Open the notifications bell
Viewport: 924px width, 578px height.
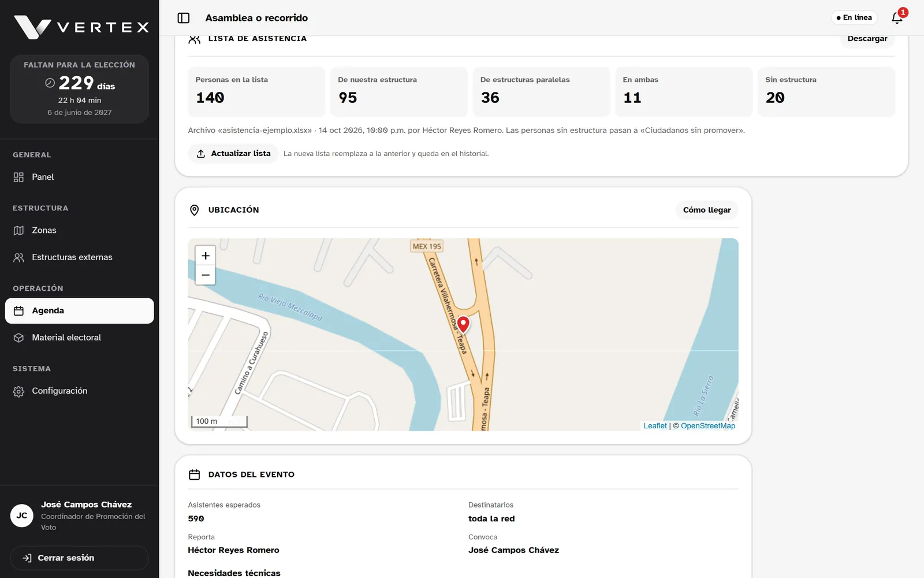(x=897, y=18)
